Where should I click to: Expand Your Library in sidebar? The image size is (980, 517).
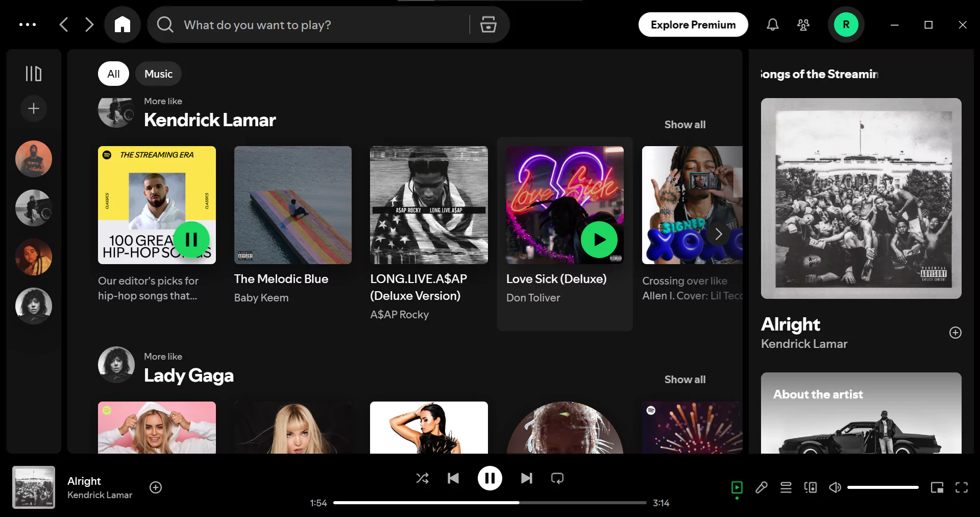[x=34, y=74]
